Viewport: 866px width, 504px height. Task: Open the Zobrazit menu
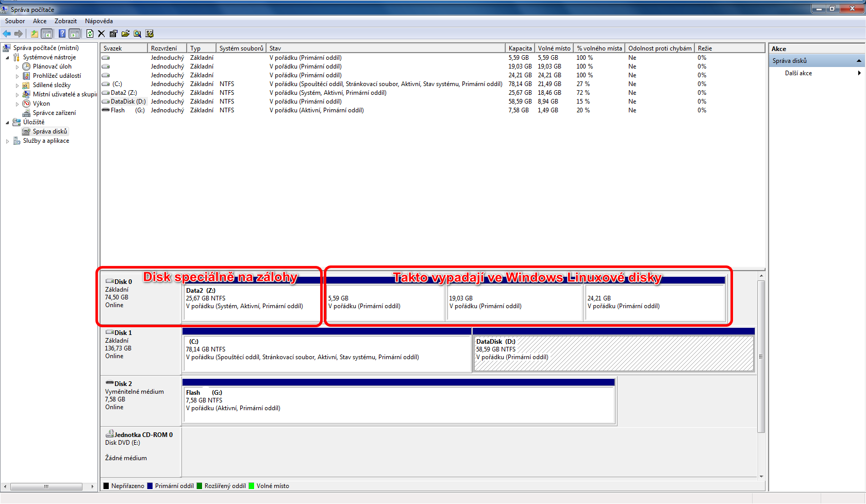point(65,21)
